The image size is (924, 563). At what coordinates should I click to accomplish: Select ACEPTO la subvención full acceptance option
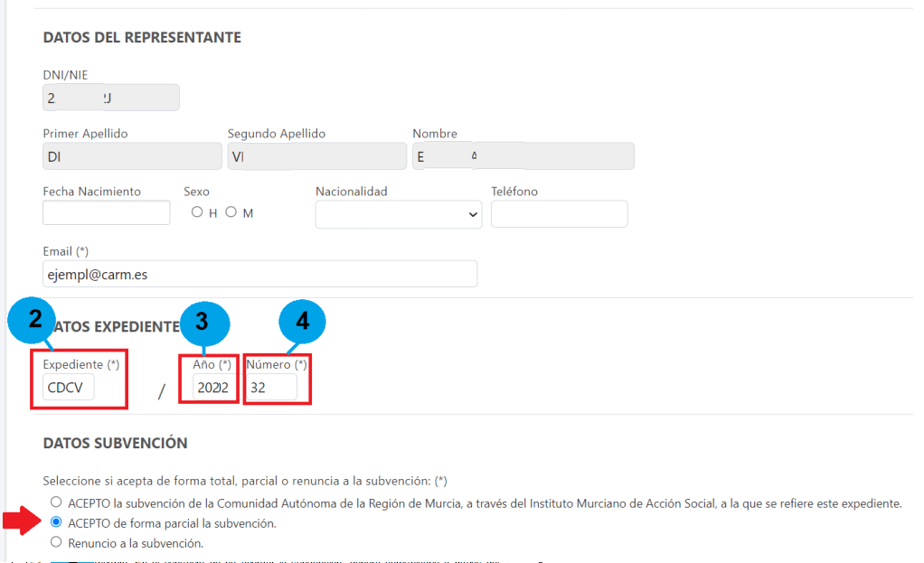57,502
